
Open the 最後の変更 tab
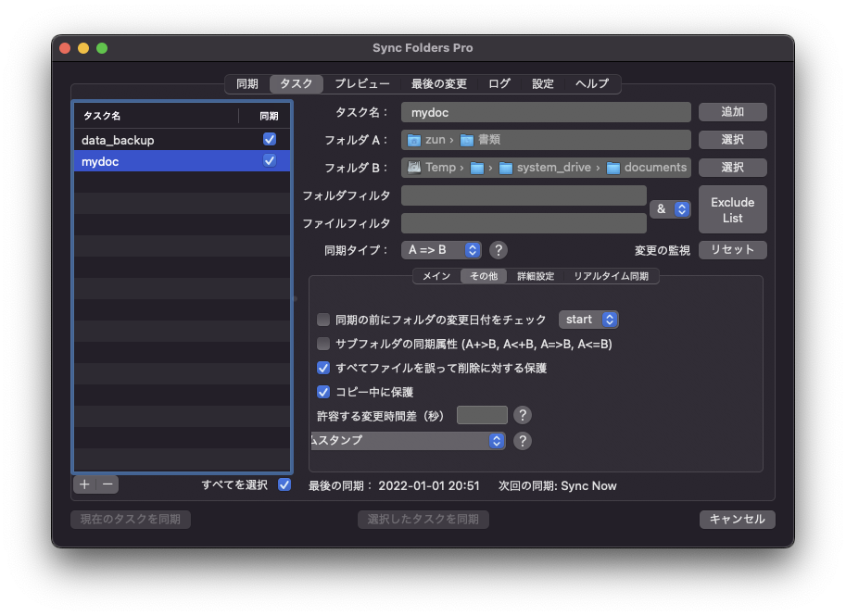439,84
